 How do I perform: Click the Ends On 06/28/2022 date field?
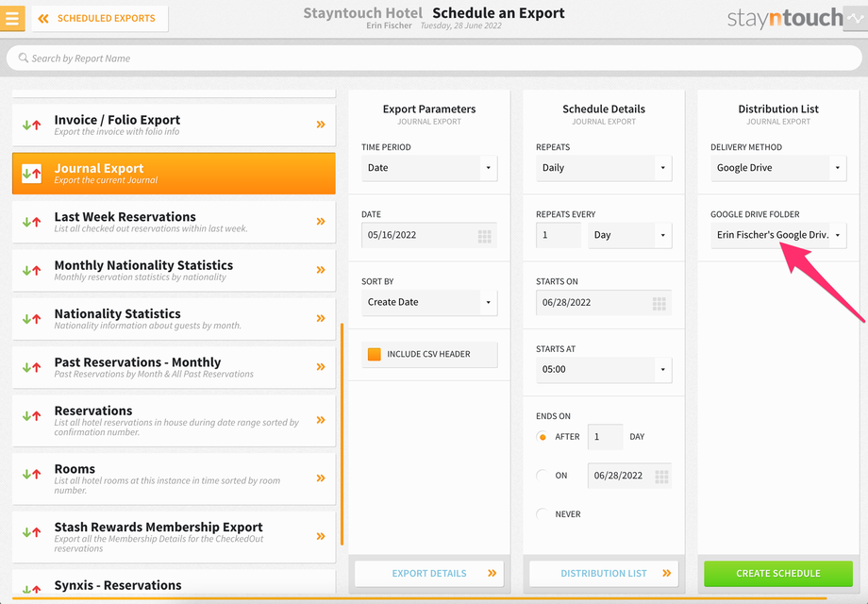pos(629,476)
